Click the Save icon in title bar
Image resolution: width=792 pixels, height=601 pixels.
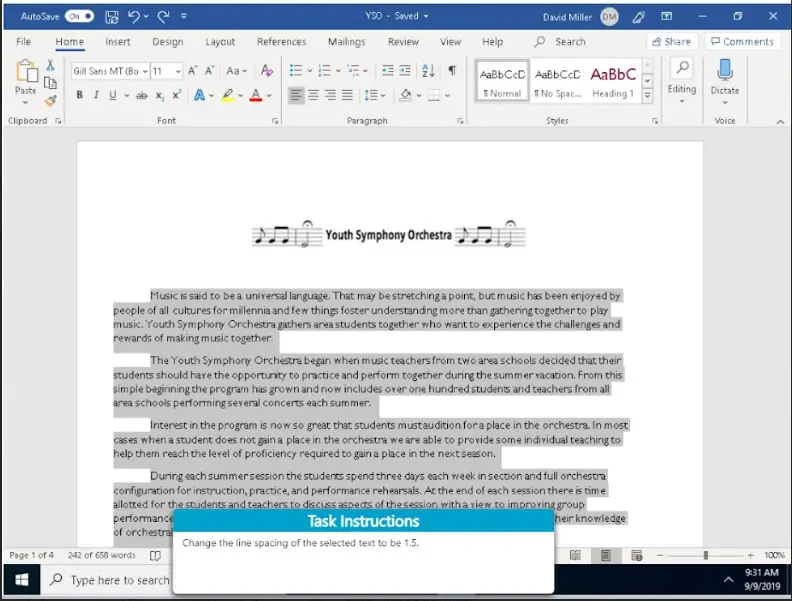point(112,17)
